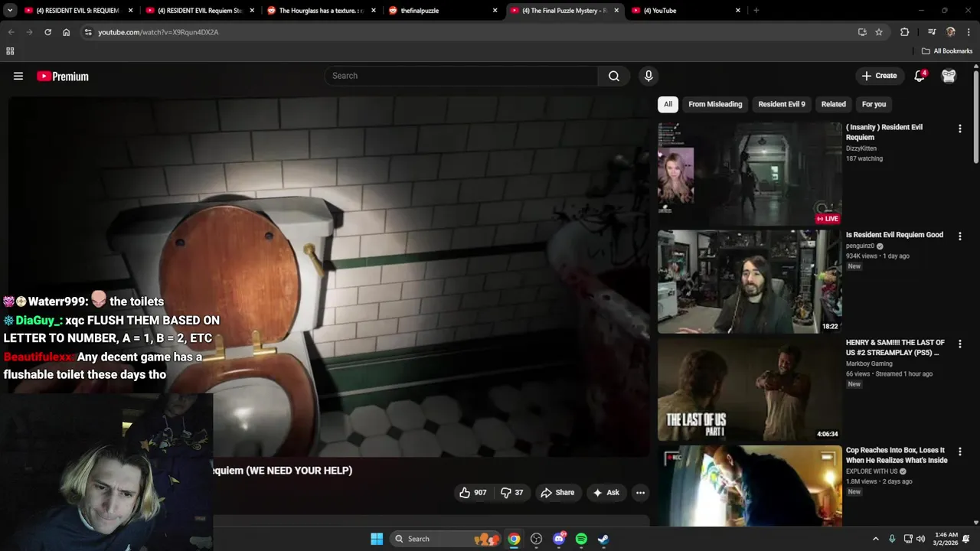Open Windows Start menu
The height and width of the screenshot is (551, 980).
coord(377,539)
